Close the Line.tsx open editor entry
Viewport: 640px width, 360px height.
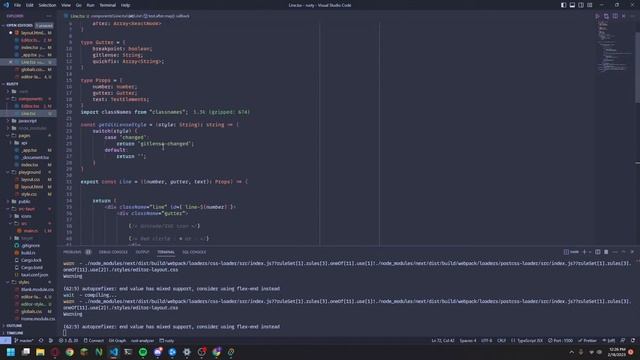(11, 62)
